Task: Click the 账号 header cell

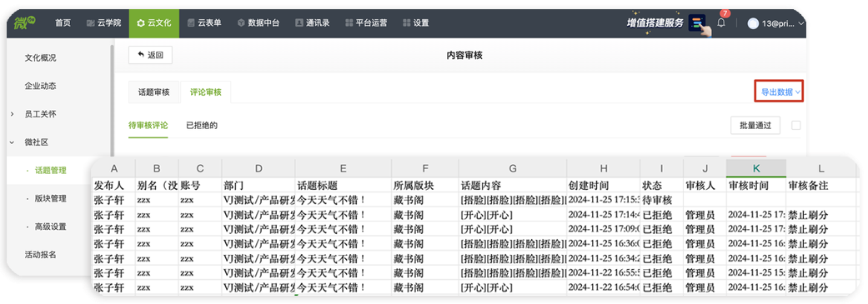Action: 200,185
